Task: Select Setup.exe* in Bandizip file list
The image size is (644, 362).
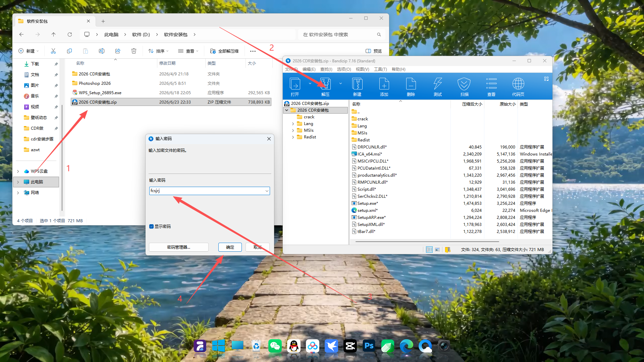Action: (368, 203)
